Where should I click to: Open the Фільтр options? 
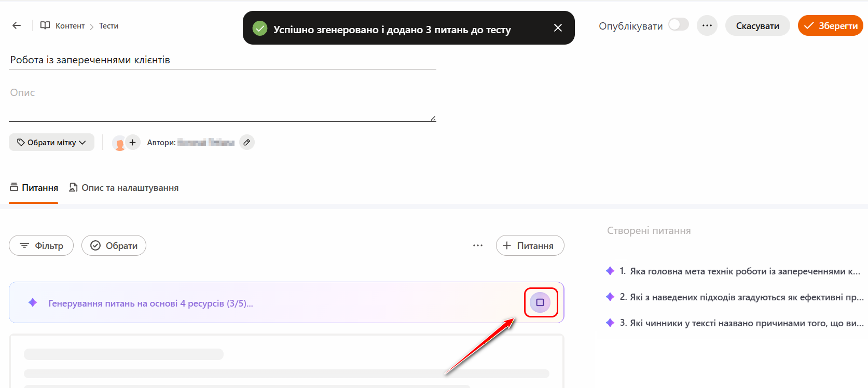click(41, 245)
